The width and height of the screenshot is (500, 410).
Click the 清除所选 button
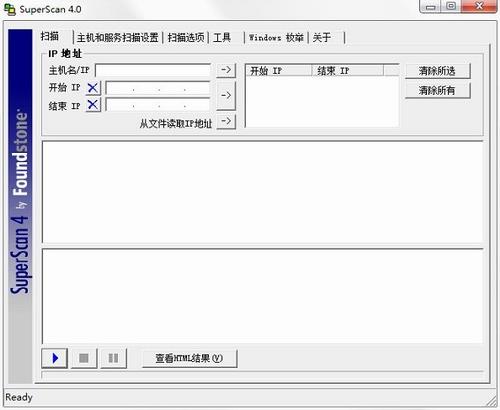click(437, 71)
